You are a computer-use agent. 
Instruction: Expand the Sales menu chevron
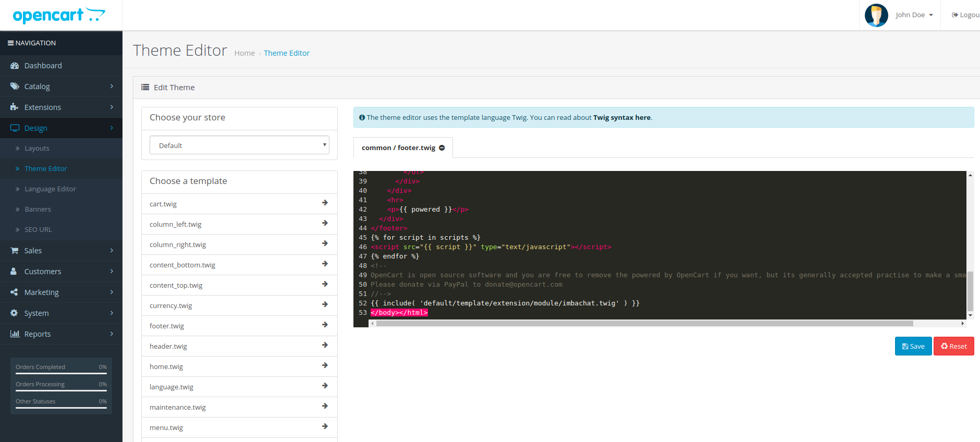click(x=112, y=251)
